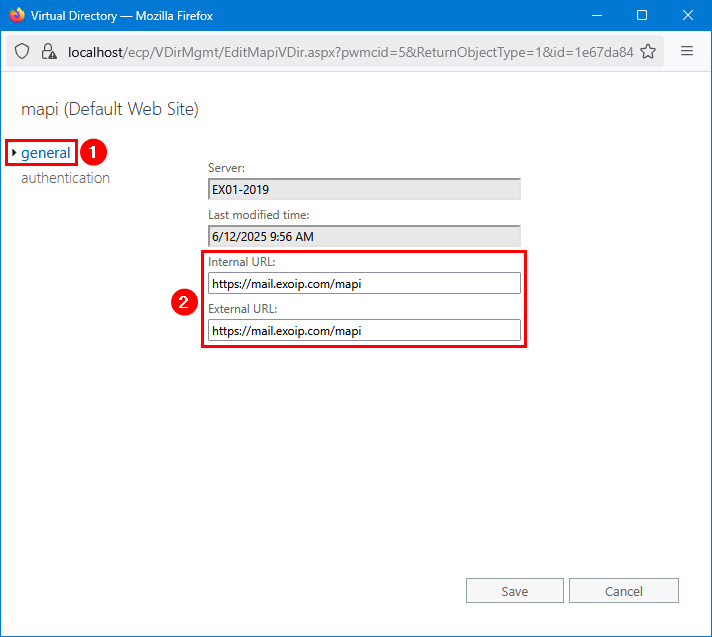Close the Virtual Directory window
This screenshot has width=712, height=637.
pyautogui.click(x=688, y=16)
